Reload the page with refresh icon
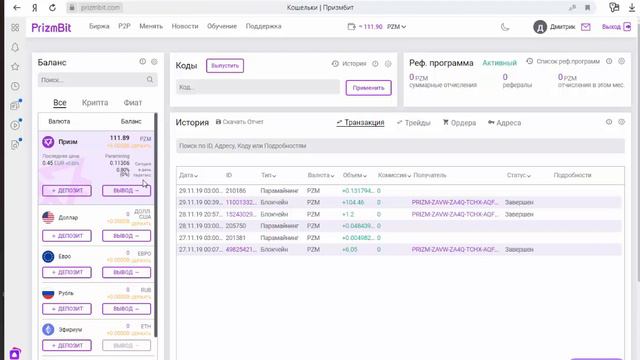This screenshot has height=360, width=640. [x=52, y=8]
